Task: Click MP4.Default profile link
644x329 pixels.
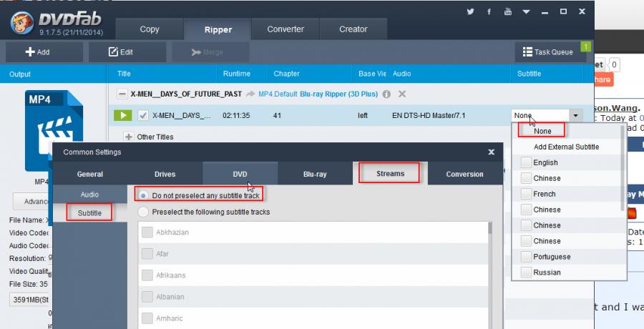Action: pos(278,94)
